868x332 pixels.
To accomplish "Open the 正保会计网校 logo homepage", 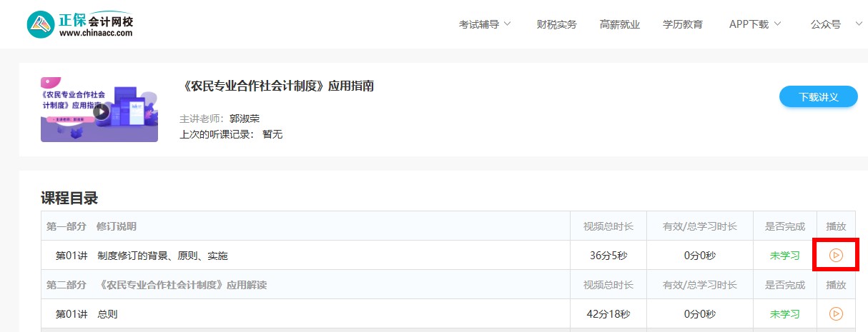I will pyautogui.click(x=80, y=24).
